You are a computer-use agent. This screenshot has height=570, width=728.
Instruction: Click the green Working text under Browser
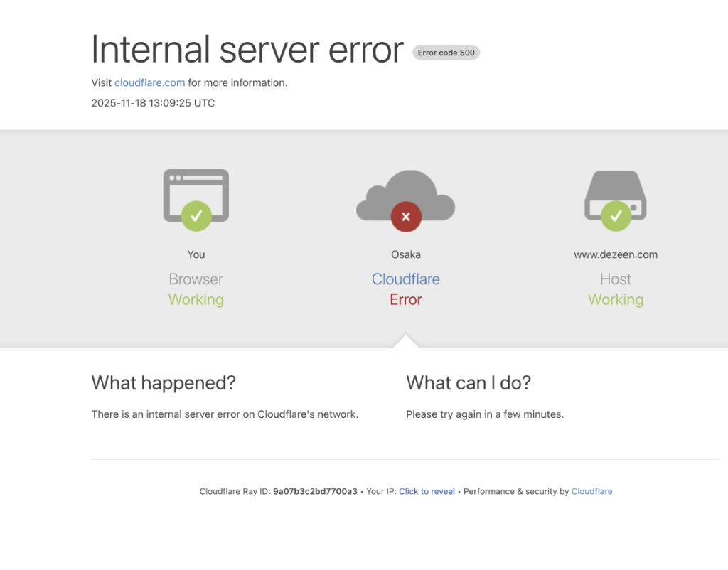196,299
